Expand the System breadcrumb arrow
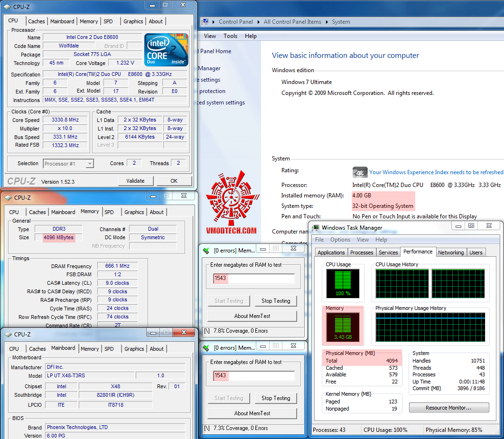 (x=327, y=22)
